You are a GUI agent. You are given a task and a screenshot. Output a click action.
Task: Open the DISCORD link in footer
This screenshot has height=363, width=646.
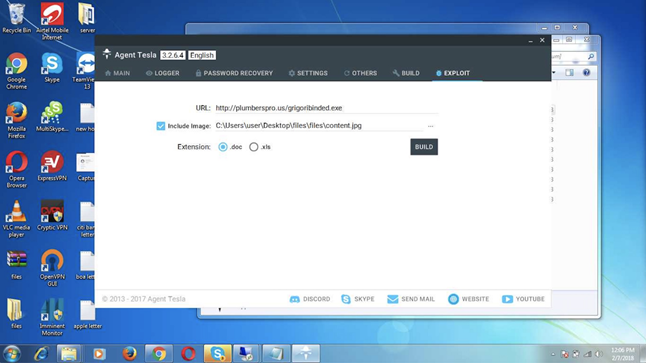[310, 299]
